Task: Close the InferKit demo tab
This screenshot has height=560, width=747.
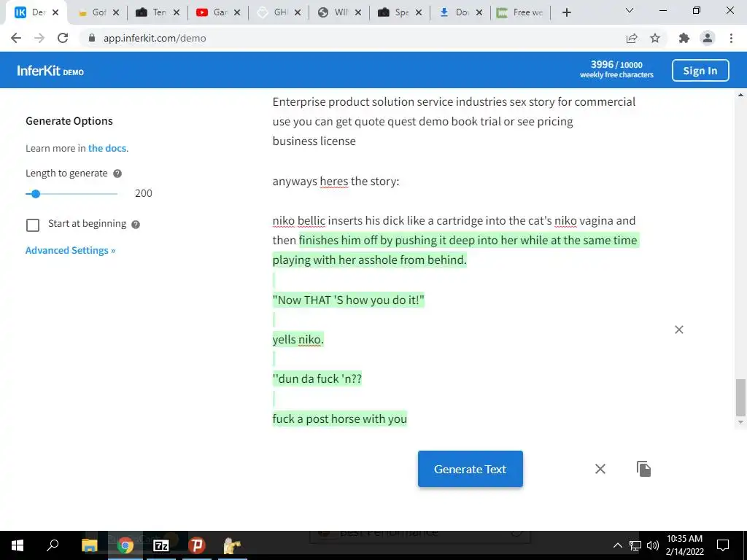Action: pos(55,12)
